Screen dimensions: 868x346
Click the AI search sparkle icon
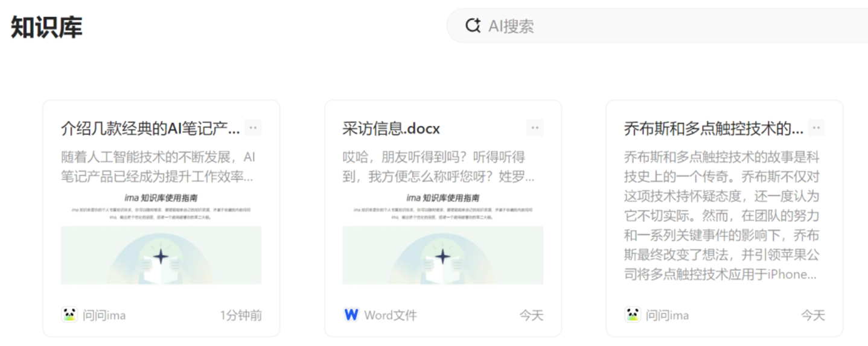point(473,26)
